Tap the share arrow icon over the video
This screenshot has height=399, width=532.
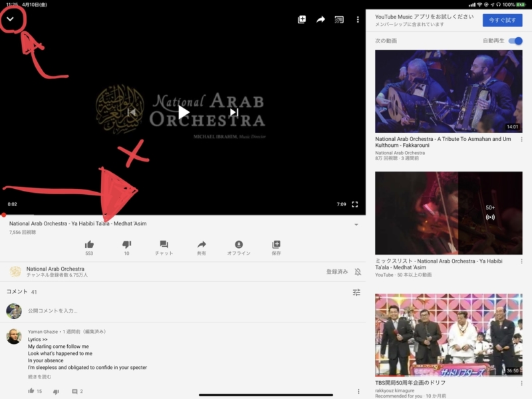pos(321,19)
